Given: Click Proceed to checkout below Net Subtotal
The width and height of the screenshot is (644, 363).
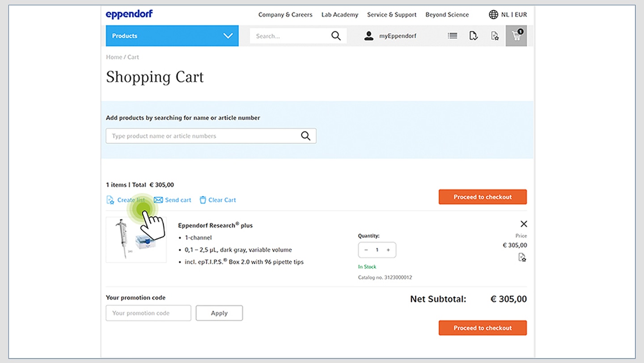Looking at the screenshot, I should pos(483,328).
